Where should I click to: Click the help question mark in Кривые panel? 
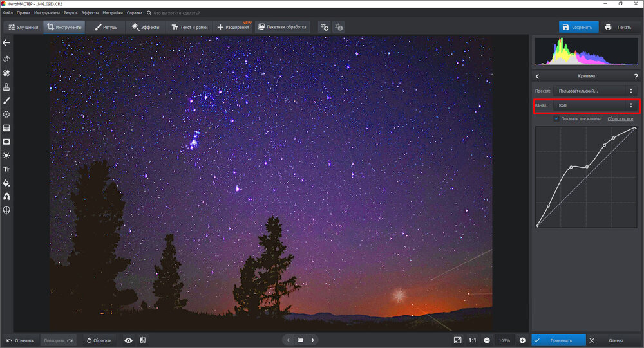[636, 77]
